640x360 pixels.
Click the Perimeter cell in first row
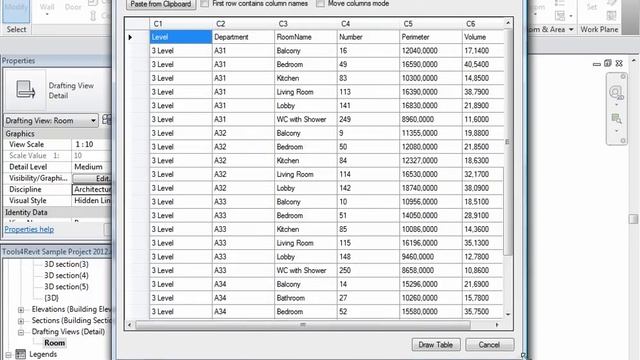click(431, 37)
